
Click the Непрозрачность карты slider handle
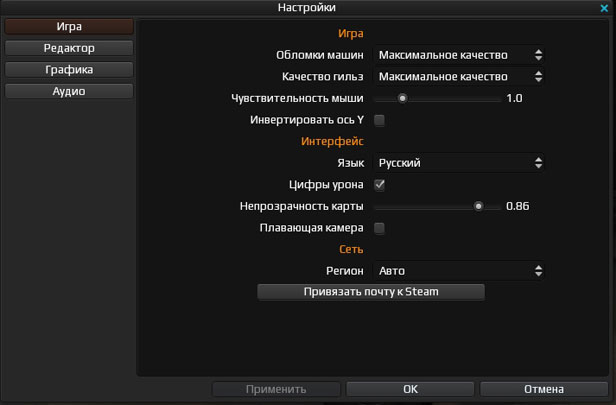[478, 207]
